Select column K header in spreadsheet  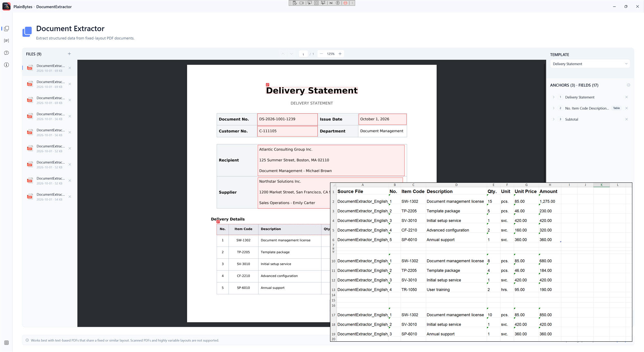click(601, 185)
